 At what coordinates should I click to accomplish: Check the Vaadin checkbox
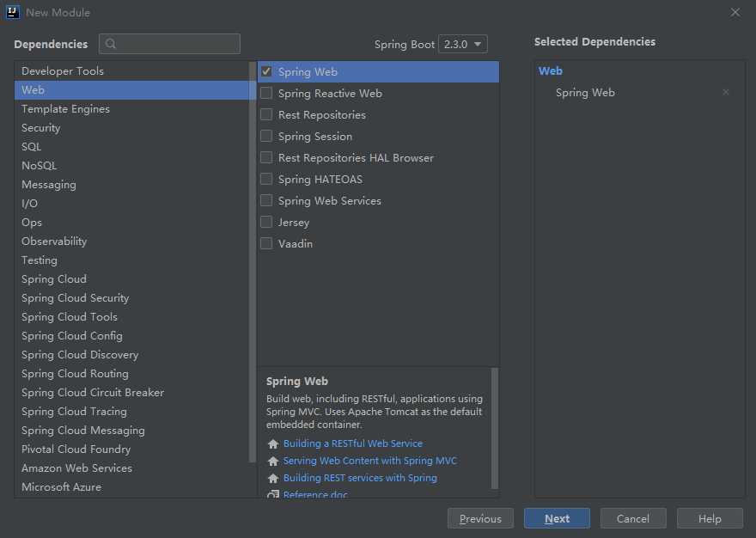[x=266, y=243]
